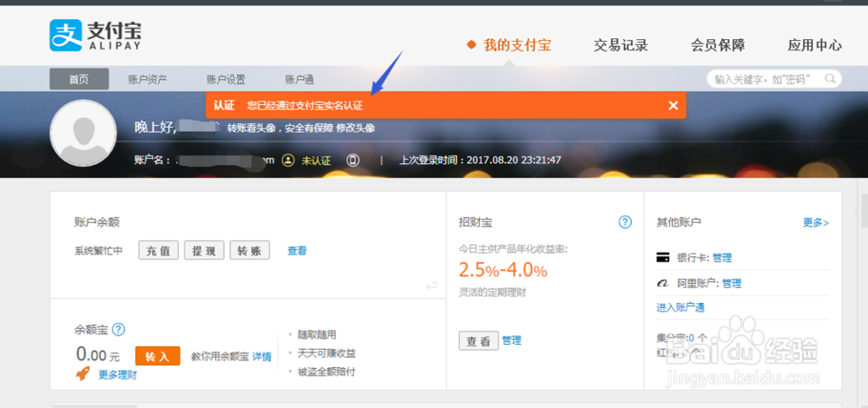Image resolution: width=868 pixels, height=408 pixels.
Task: Open the 更多理财 link
Action: [x=118, y=375]
